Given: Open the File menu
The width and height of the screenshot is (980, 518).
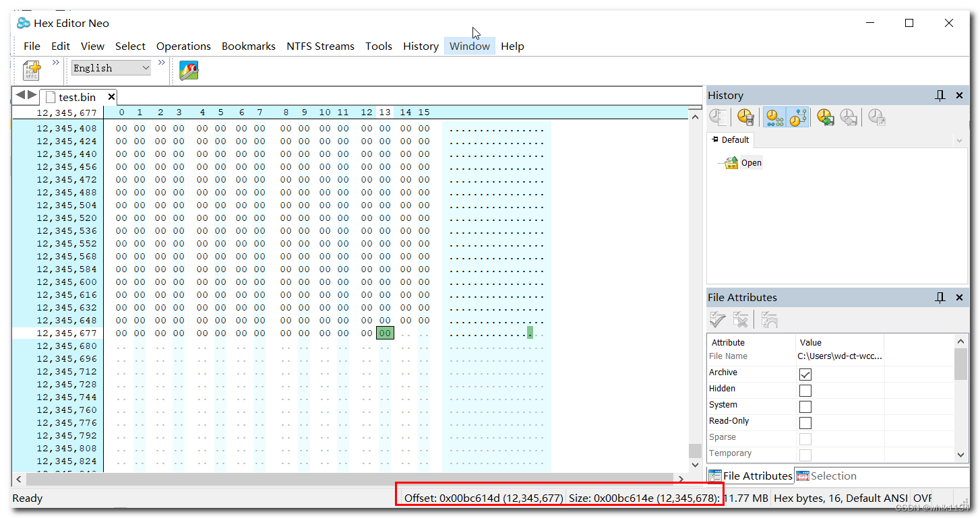Looking at the screenshot, I should (32, 46).
